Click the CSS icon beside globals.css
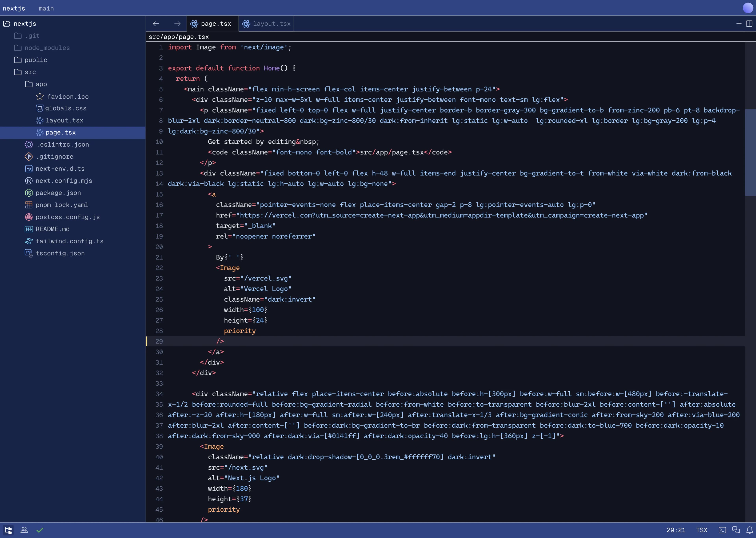 tap(40, 108)
